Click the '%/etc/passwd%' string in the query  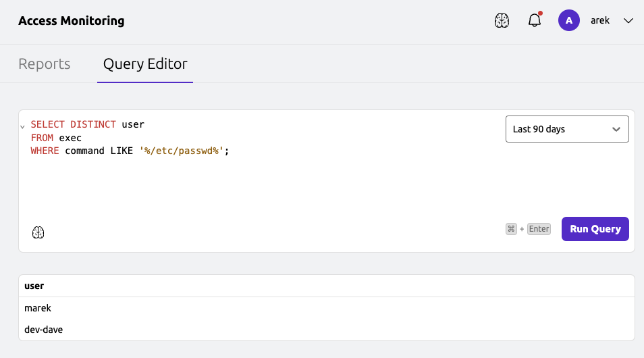coord(182,151)
